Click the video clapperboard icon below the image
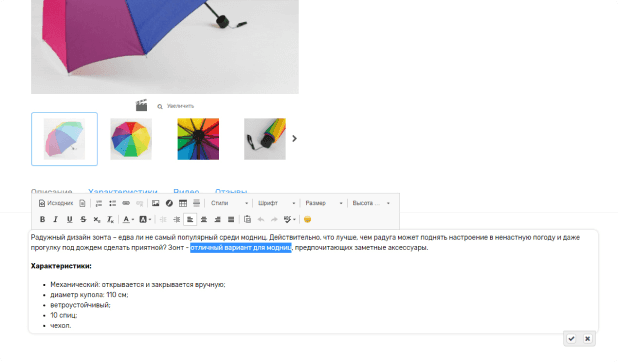618x362 pixels. [141, 105]
